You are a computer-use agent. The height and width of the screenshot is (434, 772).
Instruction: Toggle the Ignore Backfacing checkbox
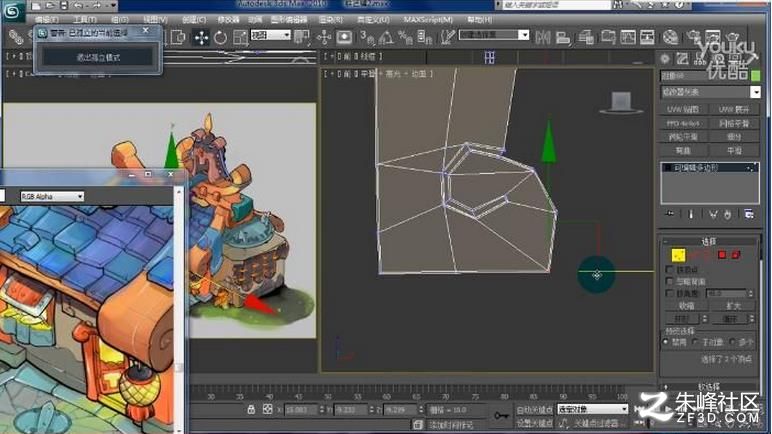click(670, 281)
